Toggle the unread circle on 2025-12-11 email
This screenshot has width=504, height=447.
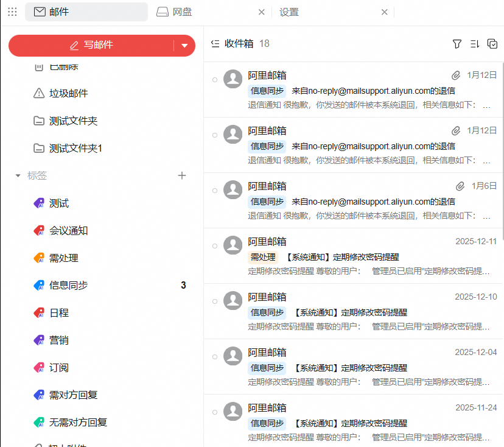(214, 246)
